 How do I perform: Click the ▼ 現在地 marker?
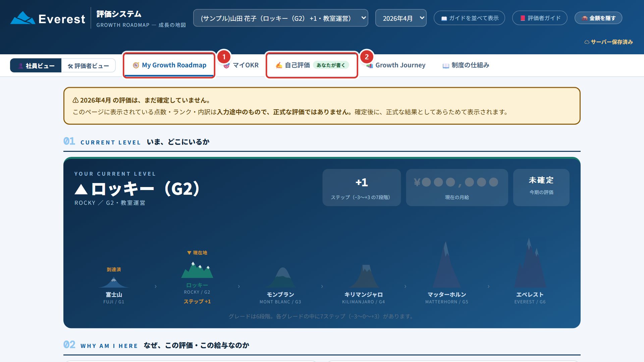[x=197, y=253]
